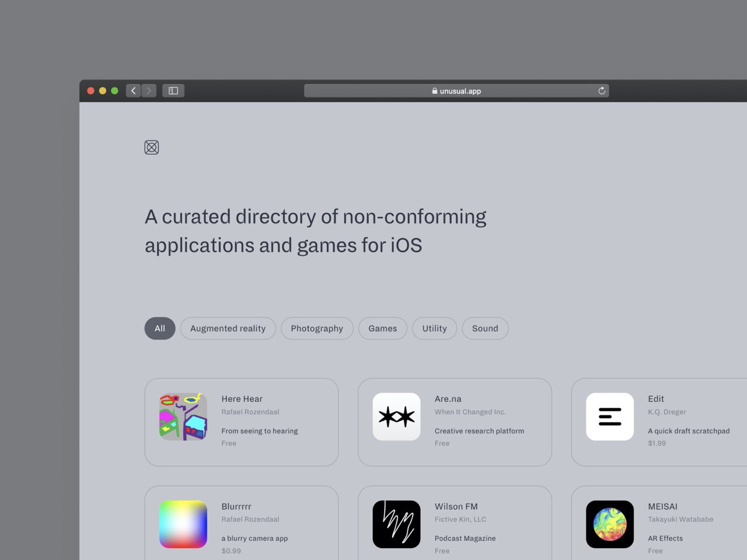Open the Edit app icon
This screenshot has width=747, height=560.
click(610, 416)
